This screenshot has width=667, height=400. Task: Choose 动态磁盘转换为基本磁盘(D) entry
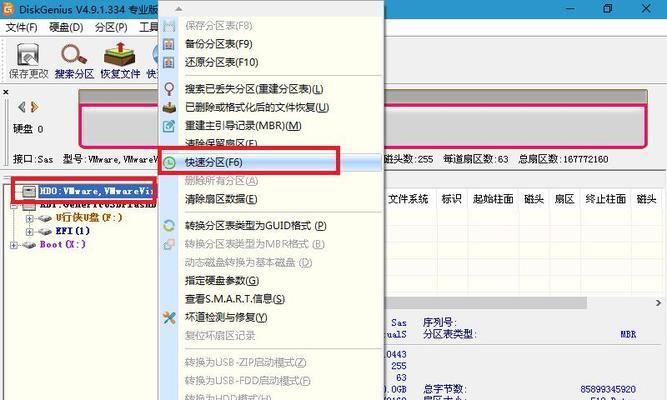(248, 263)
